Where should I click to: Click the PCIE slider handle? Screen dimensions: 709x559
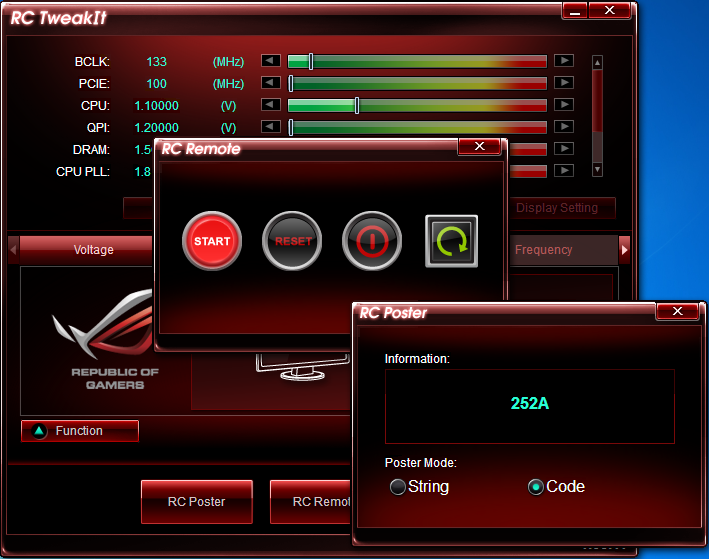(x=291, y=83)
